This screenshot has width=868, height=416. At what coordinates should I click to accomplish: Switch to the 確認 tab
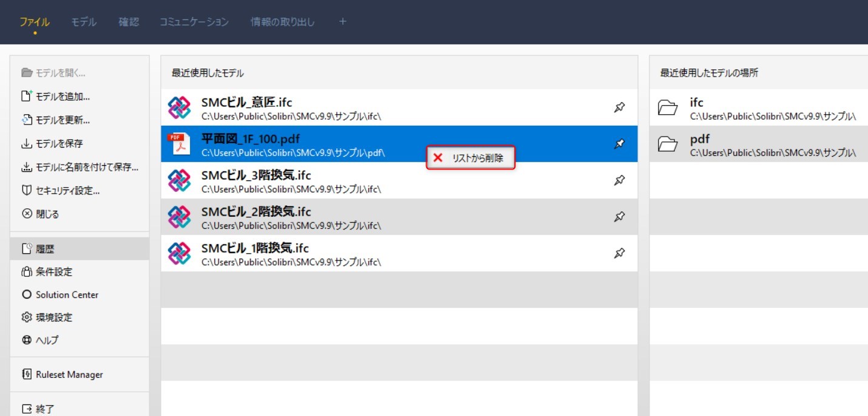point(129,22)
